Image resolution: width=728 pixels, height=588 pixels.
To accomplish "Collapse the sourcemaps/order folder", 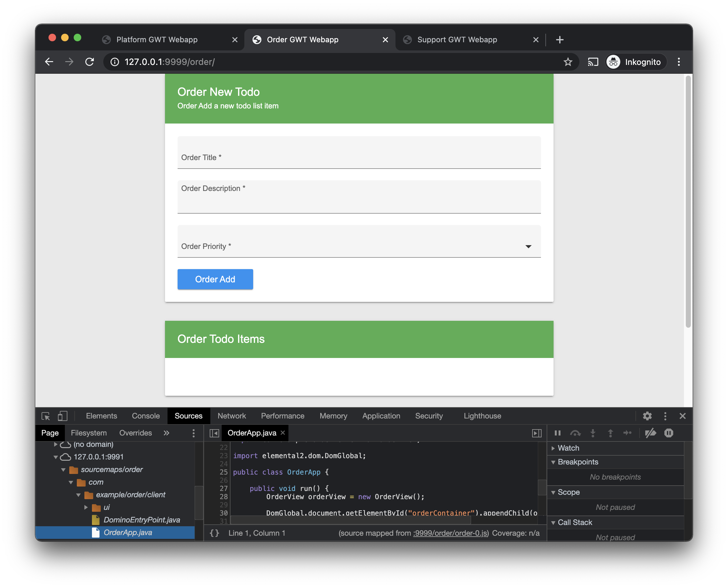I will [63, 470].
